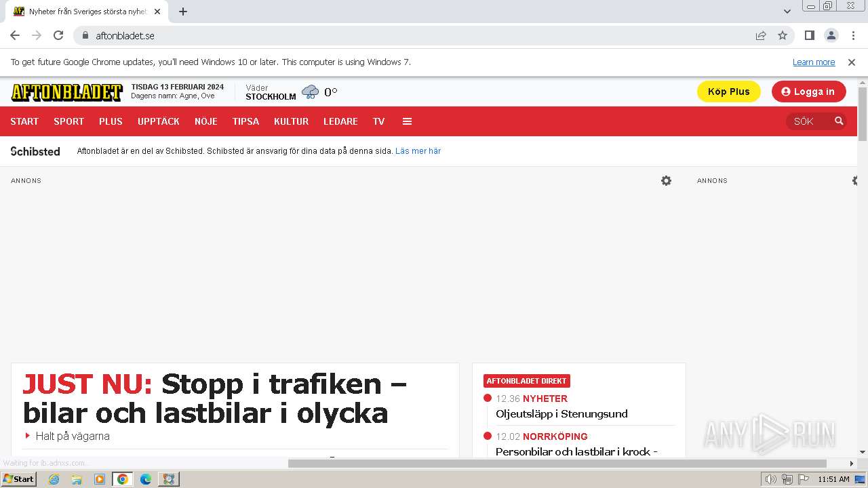Image resolution: width=868 pixels, height=488 pixels.
Task: Dismiss the Chrome update notification bar
Action: coord(852,62)
